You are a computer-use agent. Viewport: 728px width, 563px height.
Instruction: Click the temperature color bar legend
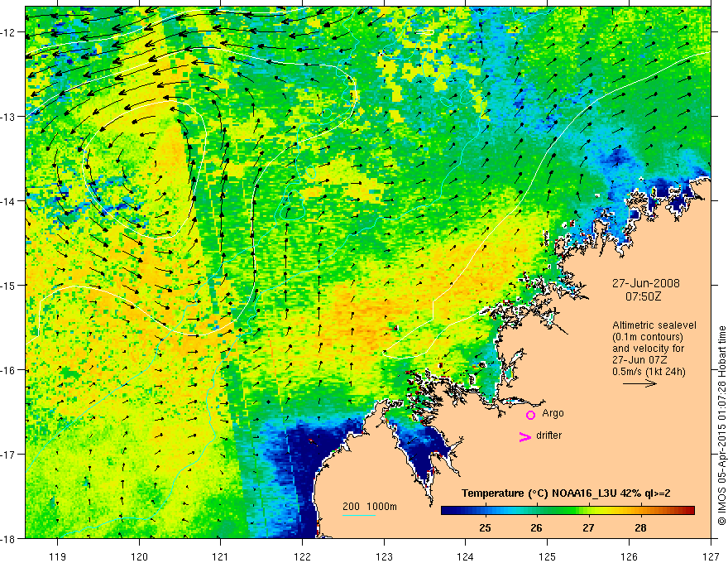point(568,510)
